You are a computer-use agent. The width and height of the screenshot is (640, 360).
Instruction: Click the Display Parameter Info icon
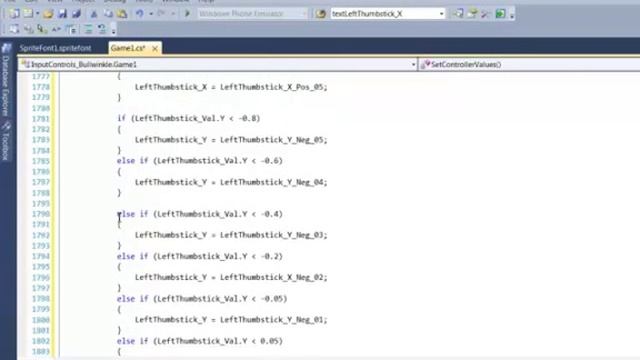(x=28, y=29)
